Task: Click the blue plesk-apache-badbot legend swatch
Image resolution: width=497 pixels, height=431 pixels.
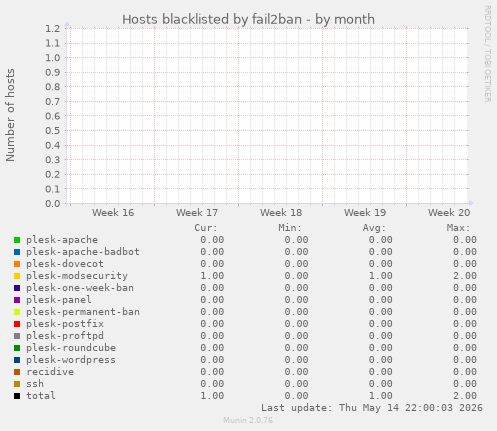Action: pos(17,252)
